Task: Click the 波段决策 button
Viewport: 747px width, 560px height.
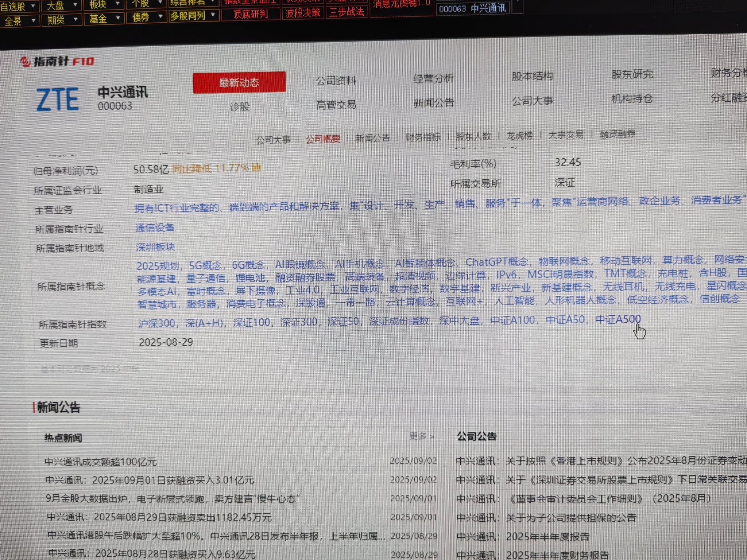Action: (x=302, y=13)
